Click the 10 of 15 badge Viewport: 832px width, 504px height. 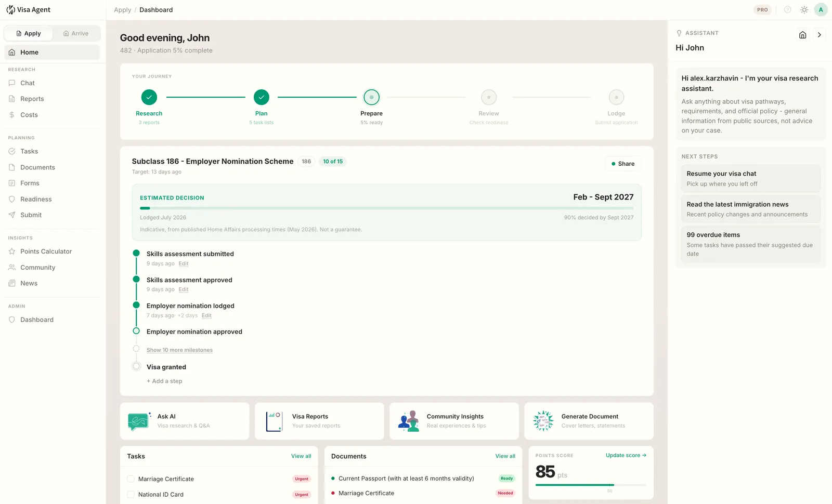click(x=333, y=162)
